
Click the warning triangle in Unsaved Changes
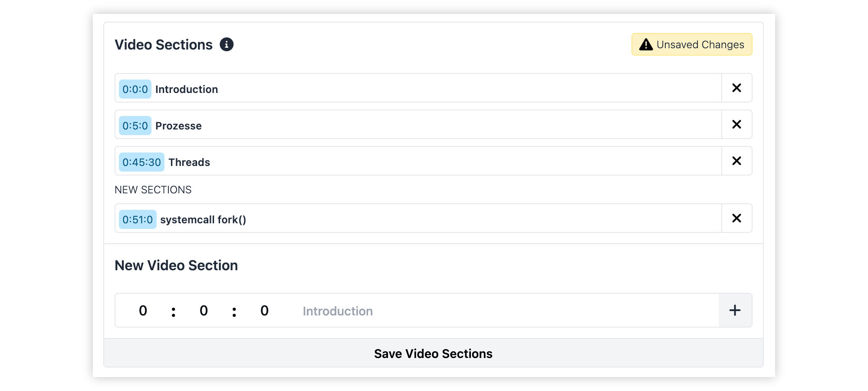click(646, 44)
